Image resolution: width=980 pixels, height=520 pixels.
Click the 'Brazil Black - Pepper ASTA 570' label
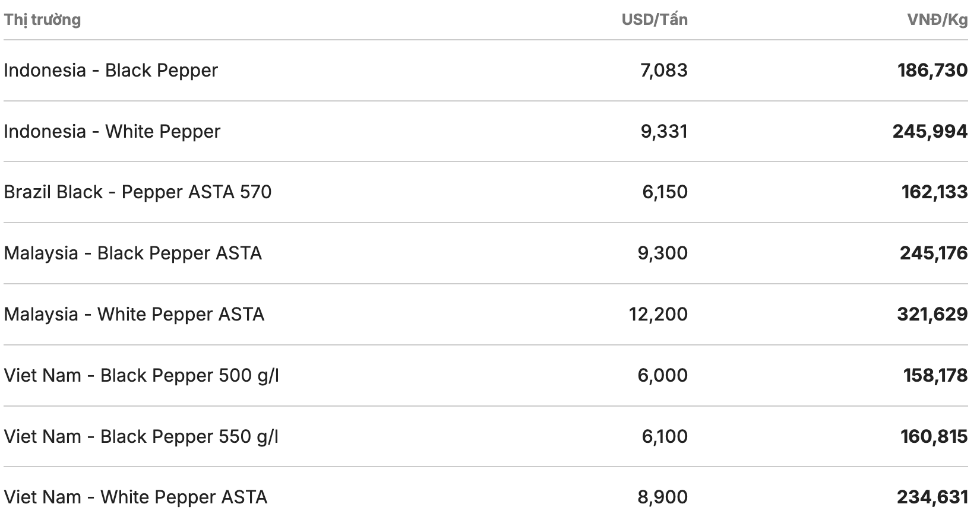click(138, 192)
